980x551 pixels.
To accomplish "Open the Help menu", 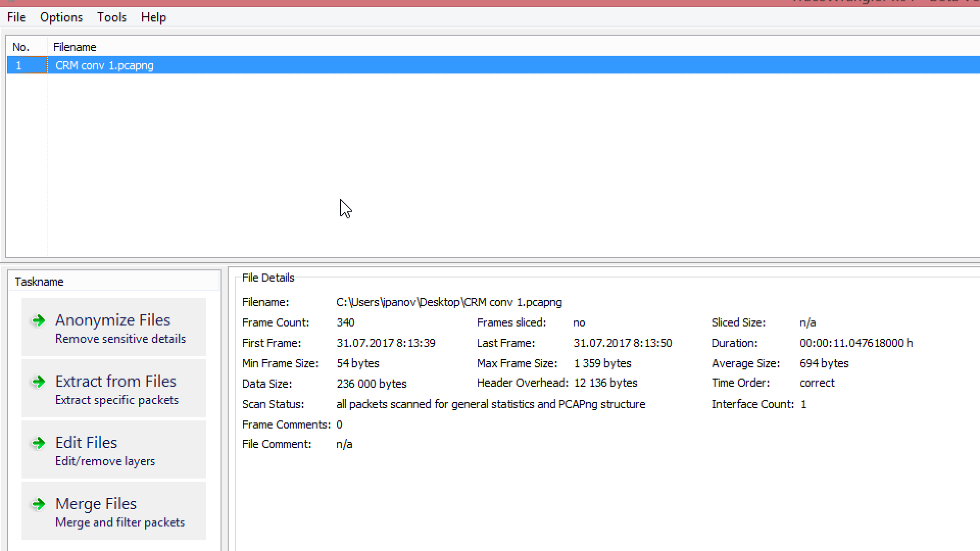I will coord(154,17).
